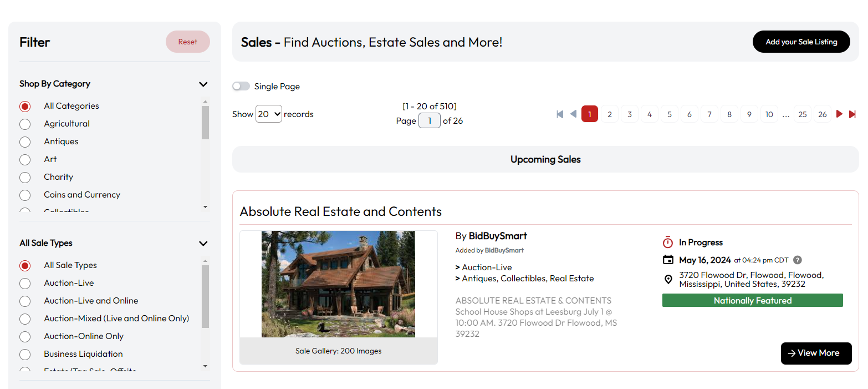Advance to the next page with the red arrow
The image size is (868, 389).
[x=839, y=114]
